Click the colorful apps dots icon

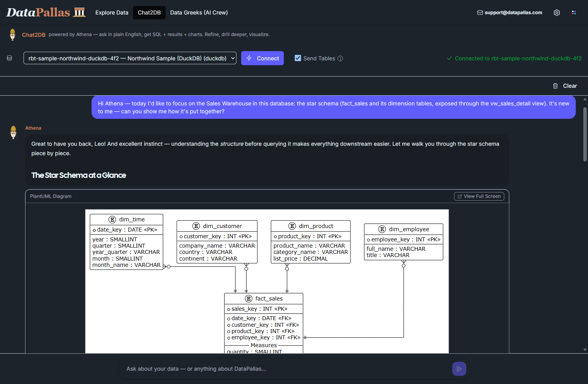(574, 13)
